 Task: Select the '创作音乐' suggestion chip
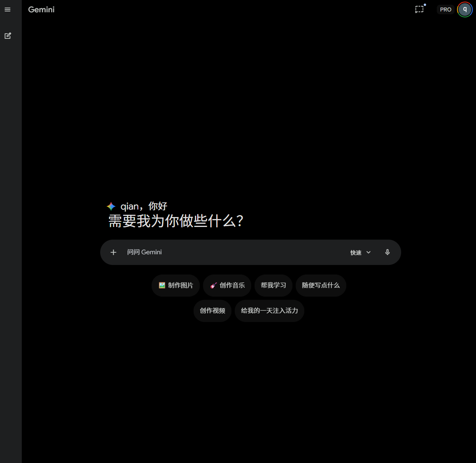pos(227,285)
